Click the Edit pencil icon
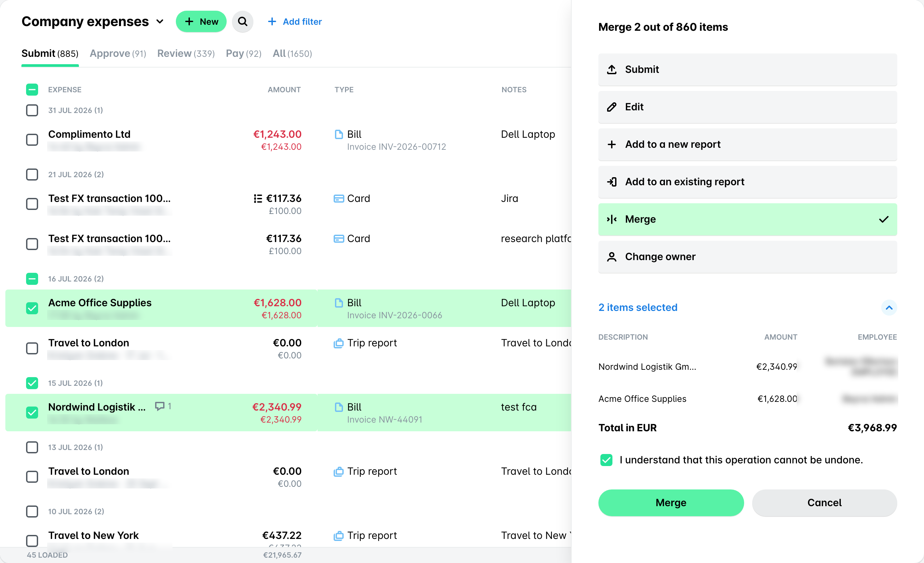Screen dimensions: 924x563 click(612, 107)
